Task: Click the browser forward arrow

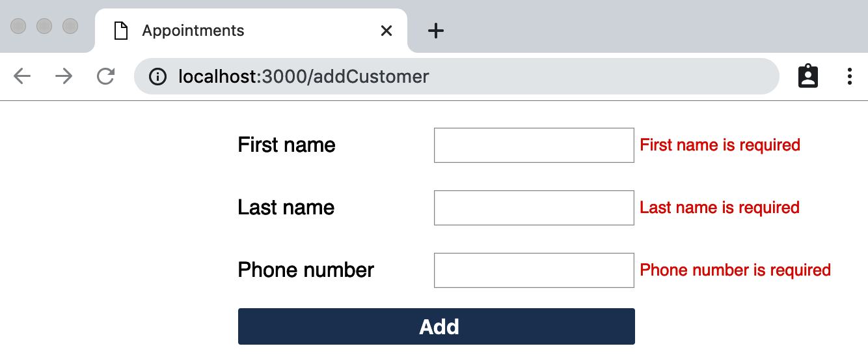Action: 64,76
